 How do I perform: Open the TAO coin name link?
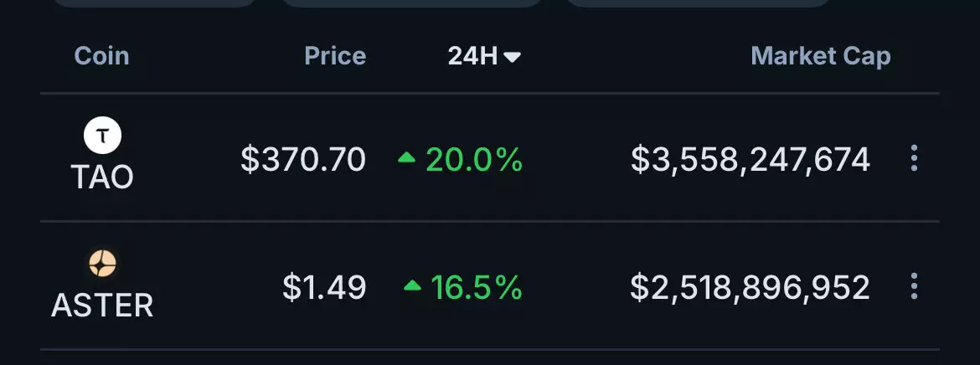point(102,177)
